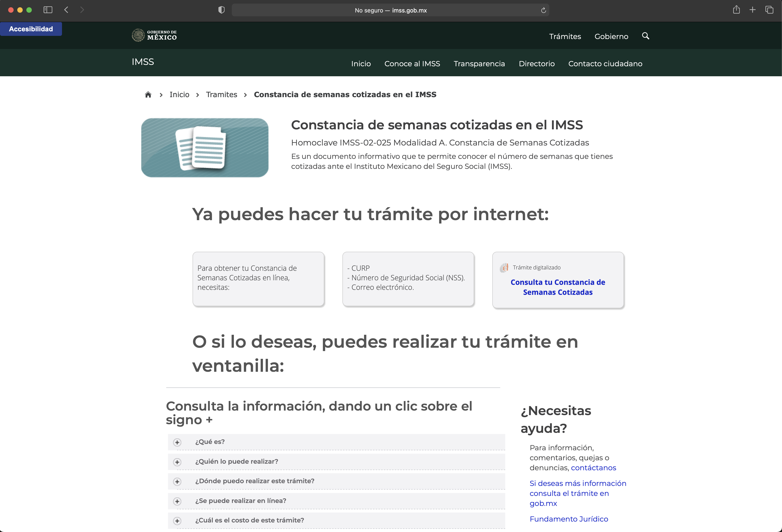This screenshot has height=532, width=782.
Task: Go to Inicio in IMSS navigation
Action: point(361,64)
